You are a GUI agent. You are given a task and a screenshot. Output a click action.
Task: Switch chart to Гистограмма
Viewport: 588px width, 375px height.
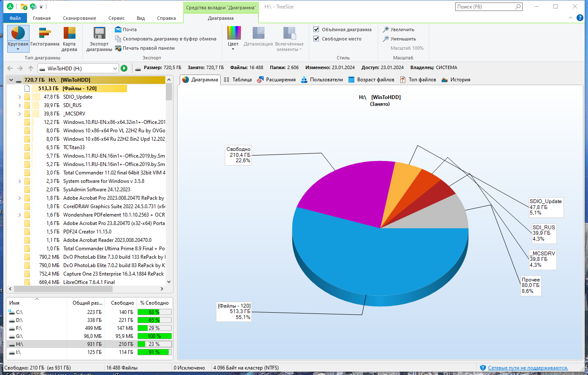pos(45,37)
